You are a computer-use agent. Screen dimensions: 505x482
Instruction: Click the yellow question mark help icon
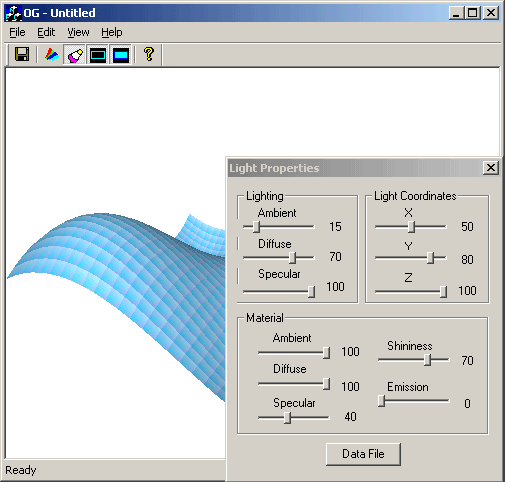click(149, 54)
